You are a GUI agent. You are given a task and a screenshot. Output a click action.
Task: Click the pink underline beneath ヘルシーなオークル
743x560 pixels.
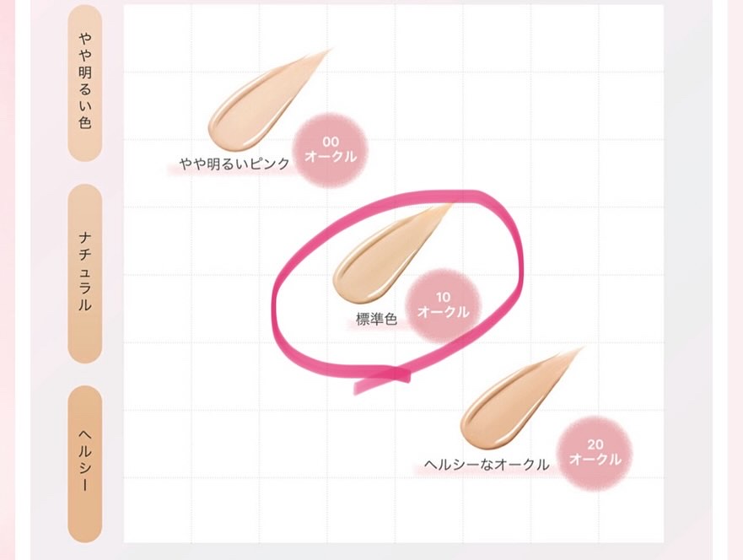[x=483, y=471]
